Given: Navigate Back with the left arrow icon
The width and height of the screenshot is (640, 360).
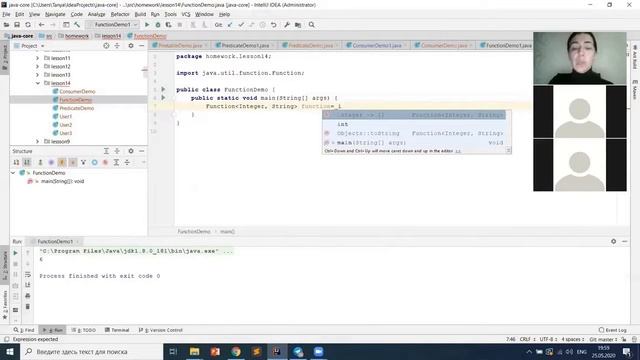Looking at the screenshot, I should pos(41,25).
